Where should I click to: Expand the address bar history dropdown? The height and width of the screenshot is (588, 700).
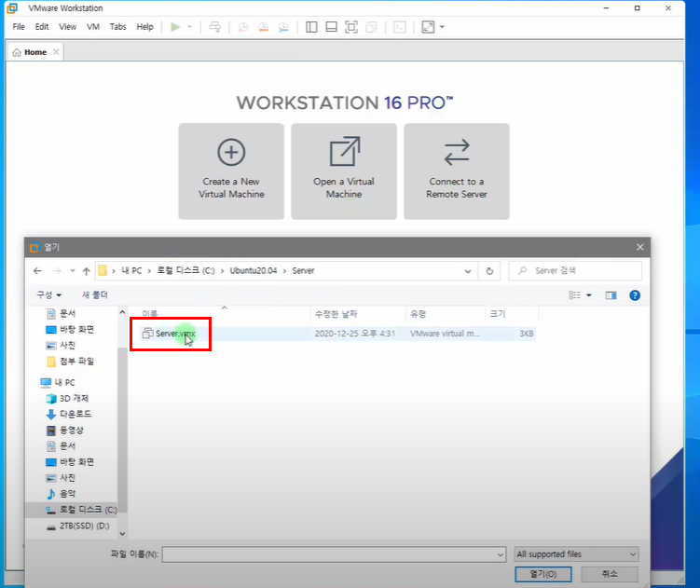pyautogui.click(x=467, y=271)
